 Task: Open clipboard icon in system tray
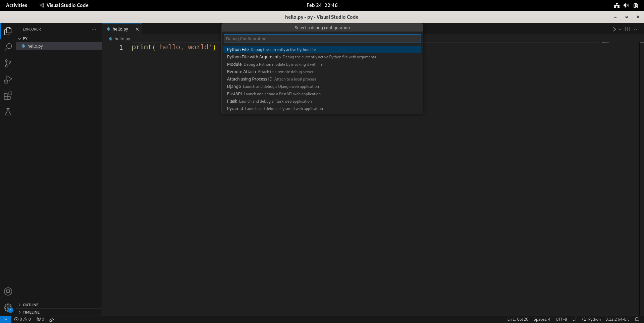click(x=636, y=5)
